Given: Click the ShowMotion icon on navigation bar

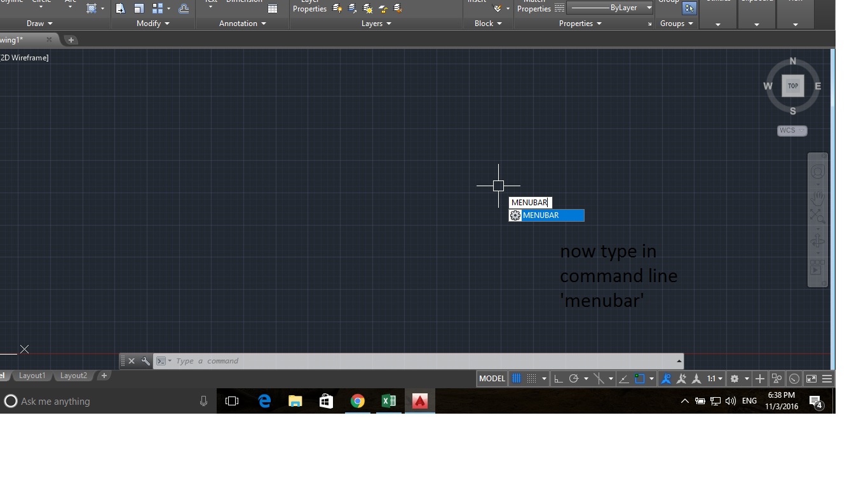Looking at the screenshot, I should click(x=818, y=268).
